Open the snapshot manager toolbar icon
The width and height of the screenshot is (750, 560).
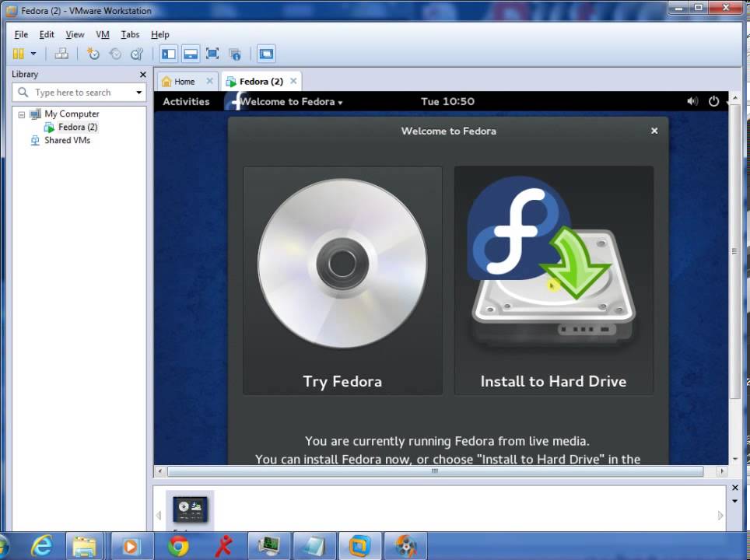pos(137,54)
